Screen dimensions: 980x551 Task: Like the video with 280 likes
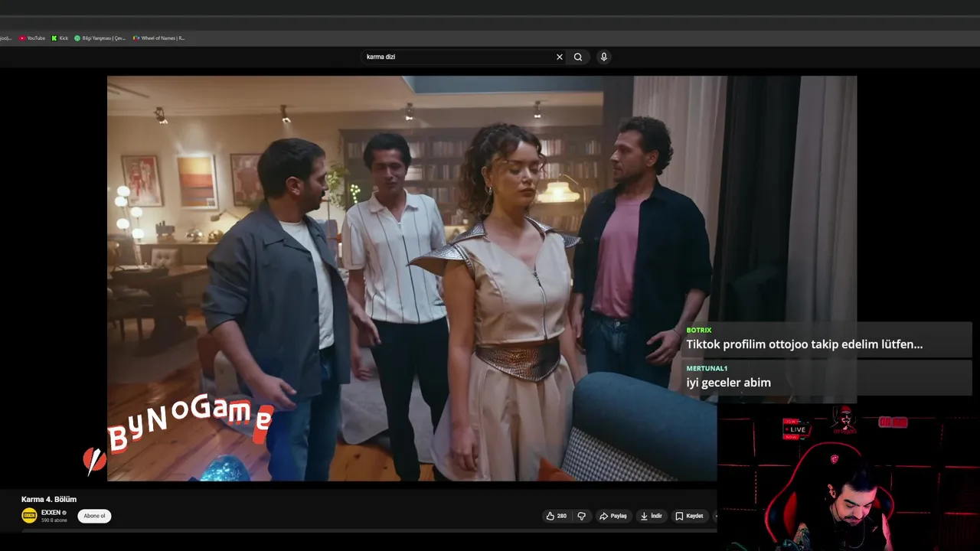(x=557, y=516)
